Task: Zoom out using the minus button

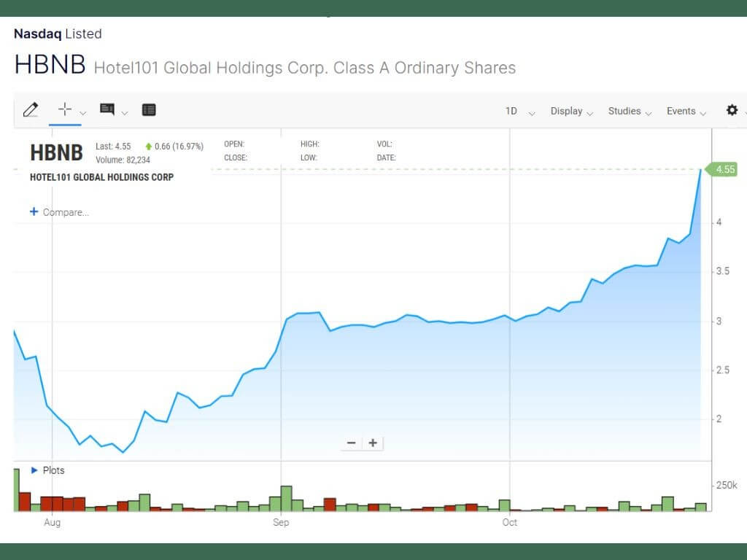Action: [x=351, y=443]
